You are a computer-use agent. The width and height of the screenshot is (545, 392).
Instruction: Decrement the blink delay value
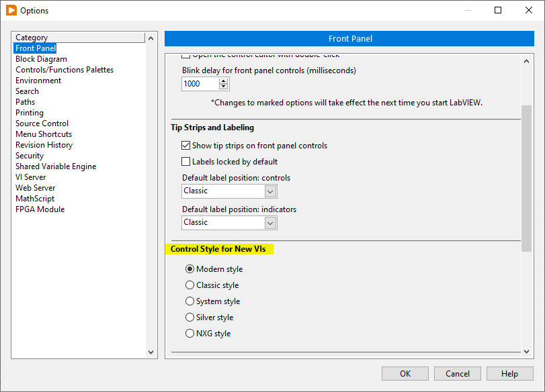click(224, 87)
